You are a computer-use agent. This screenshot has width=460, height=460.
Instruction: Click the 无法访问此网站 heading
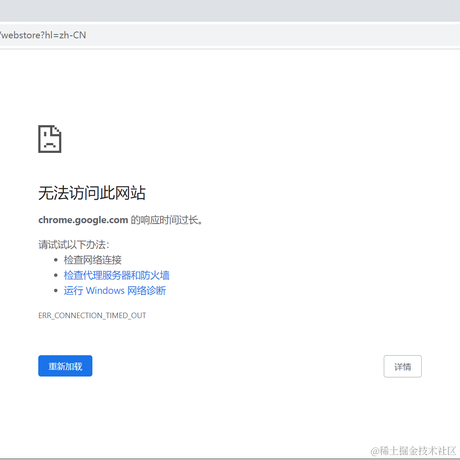coord(92,193)
